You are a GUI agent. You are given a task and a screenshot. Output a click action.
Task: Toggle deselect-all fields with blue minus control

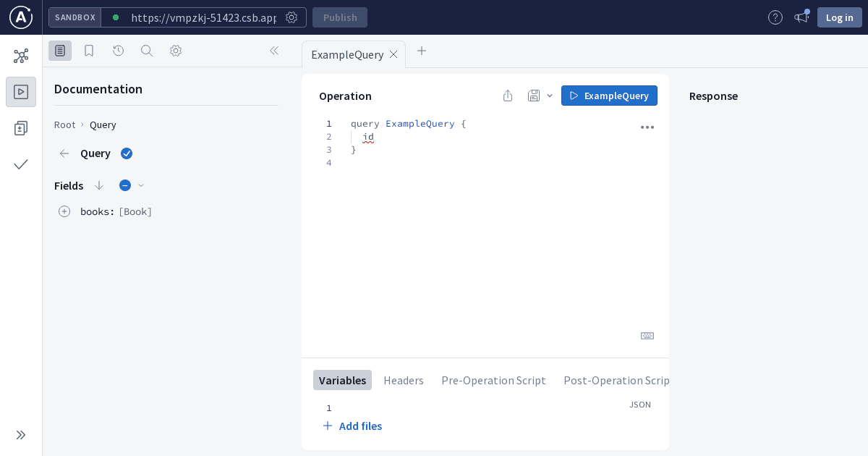point(124,185)
